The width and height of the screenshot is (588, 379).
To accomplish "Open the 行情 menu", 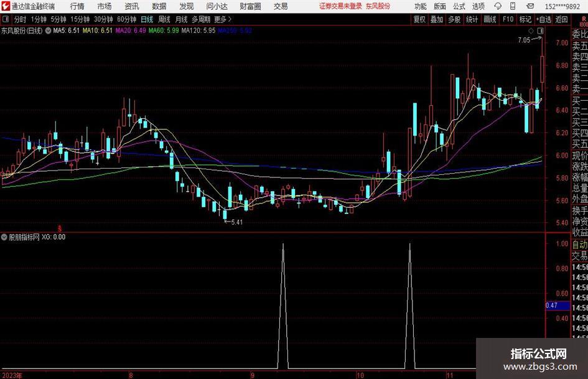I will tap(77, 6).
